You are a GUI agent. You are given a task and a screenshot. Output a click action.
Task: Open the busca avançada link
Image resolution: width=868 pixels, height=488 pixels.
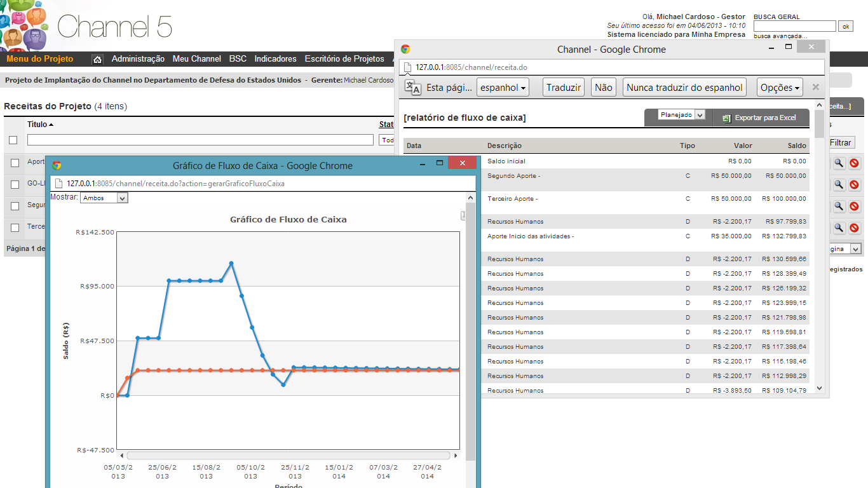click(x=780, y=36)
